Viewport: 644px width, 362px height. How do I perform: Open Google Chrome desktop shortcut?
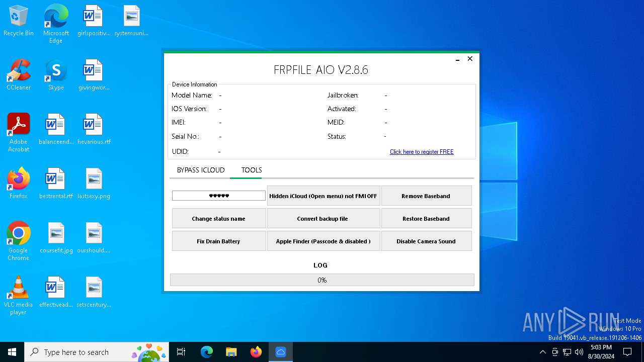pos(19,241)
